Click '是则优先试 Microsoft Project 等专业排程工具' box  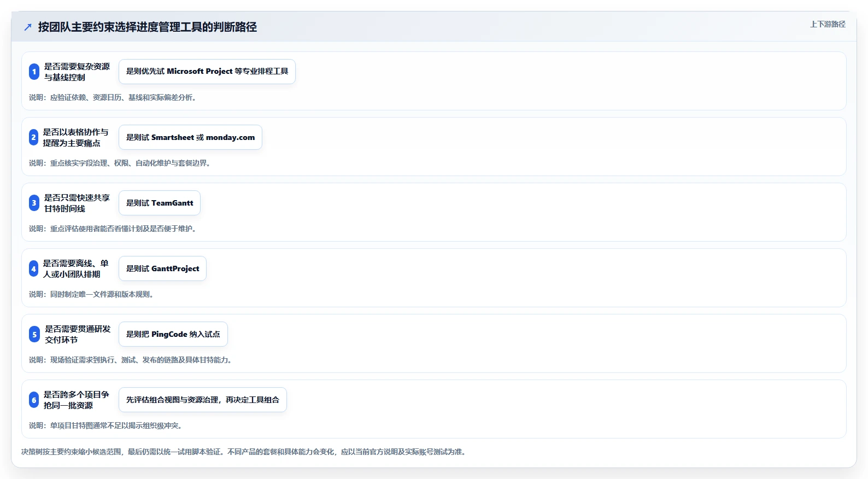pos(207,72)
